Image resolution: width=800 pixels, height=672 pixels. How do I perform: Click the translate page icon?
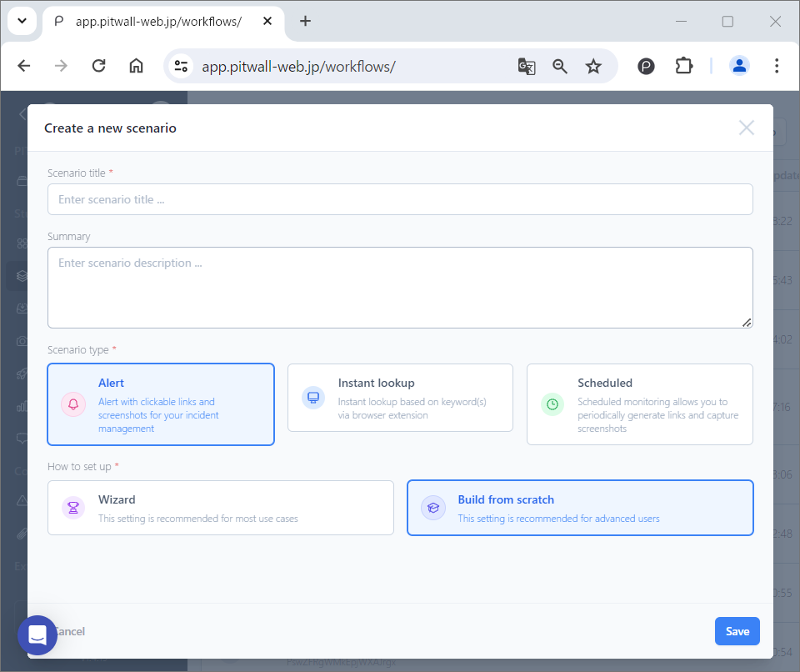(526, 67)
